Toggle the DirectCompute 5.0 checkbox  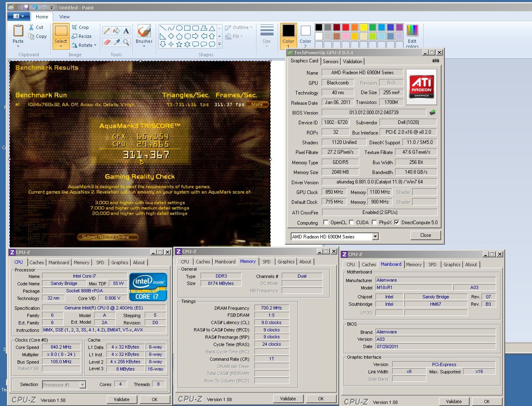[x=397, y=223]
